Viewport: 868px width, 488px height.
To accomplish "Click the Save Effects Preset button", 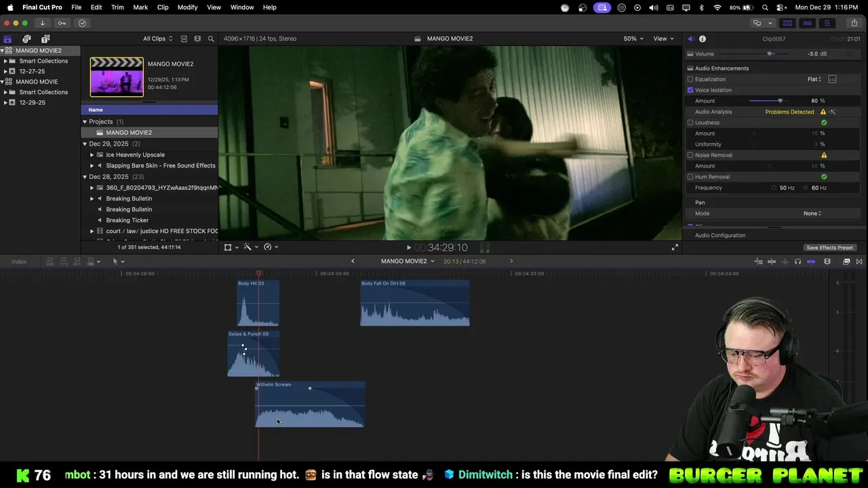I will point(829,248).
